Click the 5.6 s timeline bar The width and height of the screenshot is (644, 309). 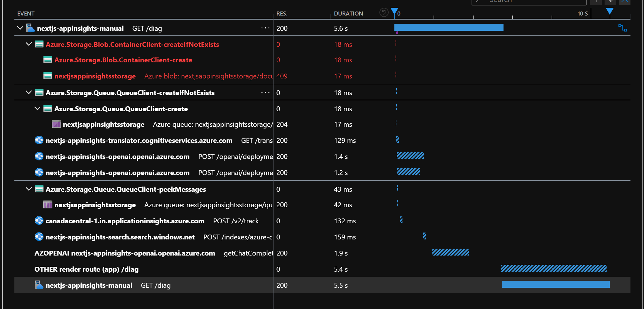[449, 27]
